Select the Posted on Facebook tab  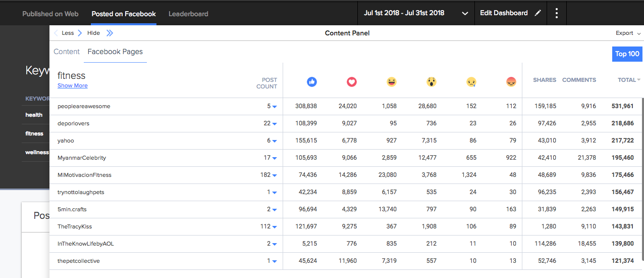pyautogui.click(x=124, y=14)
